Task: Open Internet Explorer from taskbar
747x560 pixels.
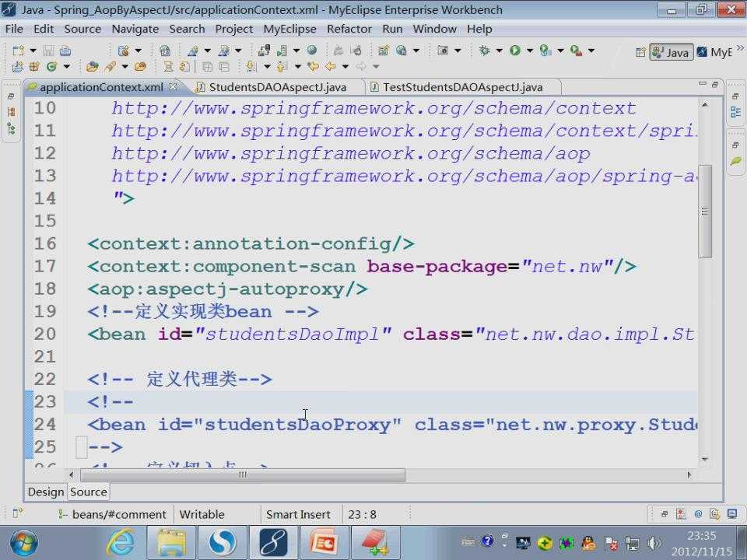Action: 121,542
